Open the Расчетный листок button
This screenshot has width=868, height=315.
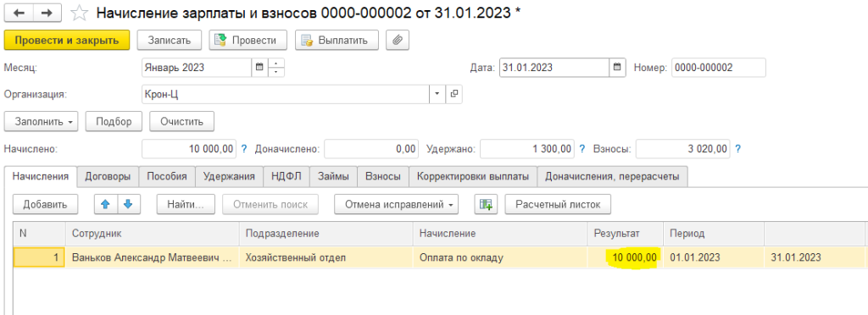[x=558, y=204]
